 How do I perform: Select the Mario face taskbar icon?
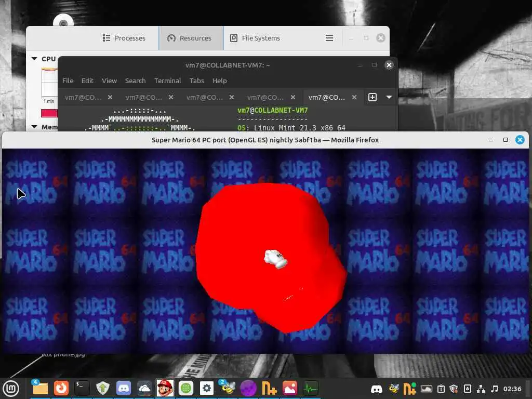tap(165, 388)
